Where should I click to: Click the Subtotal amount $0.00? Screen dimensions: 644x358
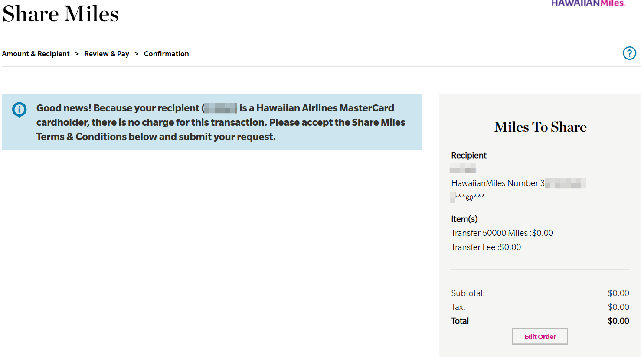[618, 293]
